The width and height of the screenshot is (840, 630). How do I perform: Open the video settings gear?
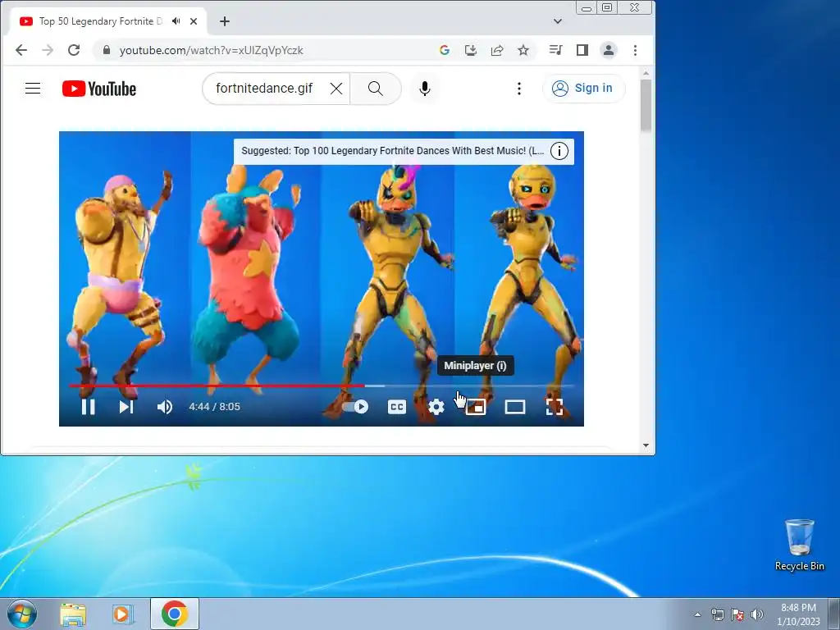pos(436,407)
